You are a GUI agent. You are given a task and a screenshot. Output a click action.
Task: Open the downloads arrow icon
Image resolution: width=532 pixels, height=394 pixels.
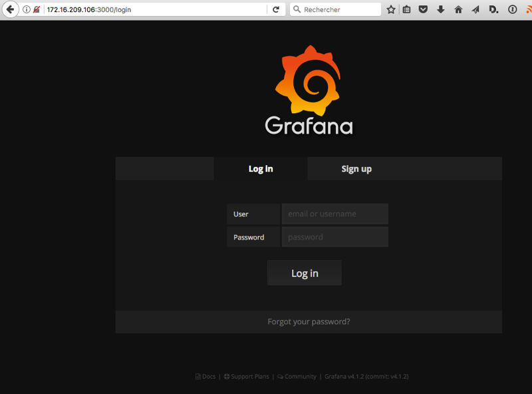click(440, 10)
